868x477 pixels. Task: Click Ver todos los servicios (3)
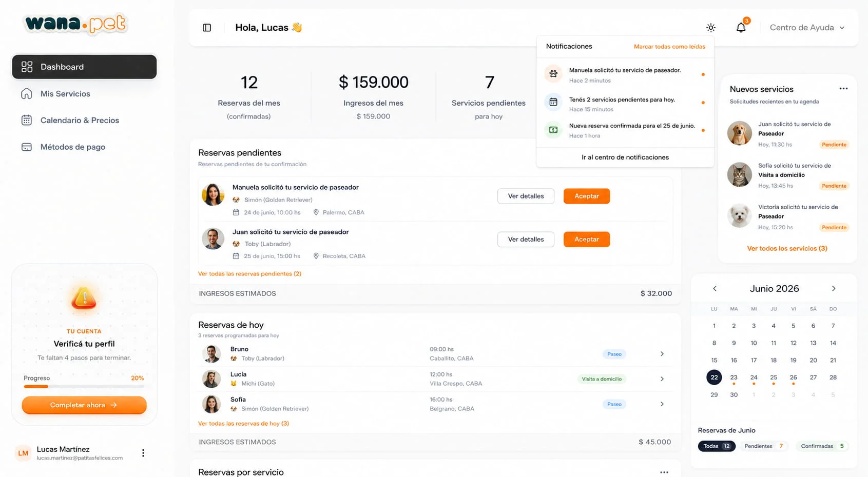pyautogui.click(x=787, y=248)
